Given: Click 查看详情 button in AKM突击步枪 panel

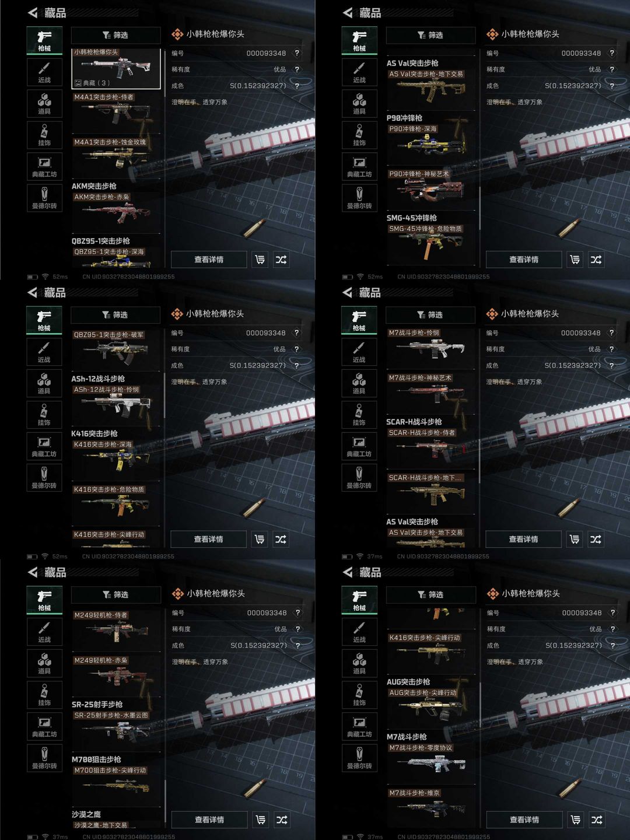Looking at the screenshot, I should 209,260.
